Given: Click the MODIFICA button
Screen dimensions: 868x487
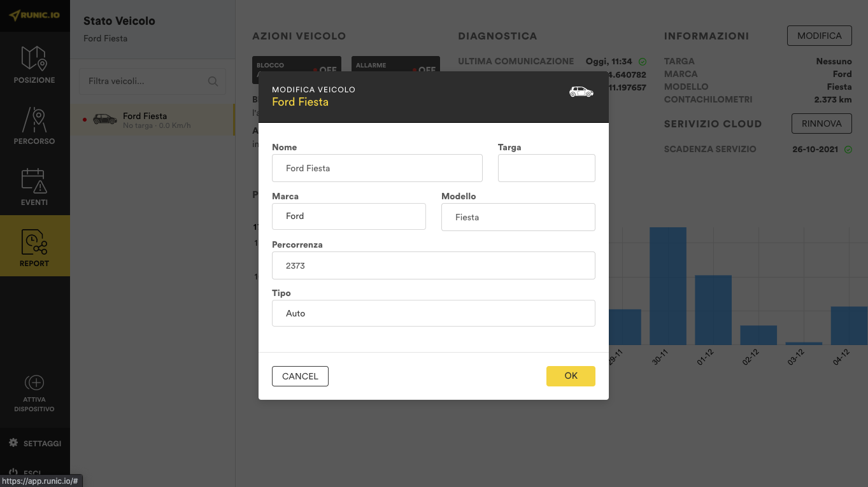Looking at the screenshot, I should 820,36.
